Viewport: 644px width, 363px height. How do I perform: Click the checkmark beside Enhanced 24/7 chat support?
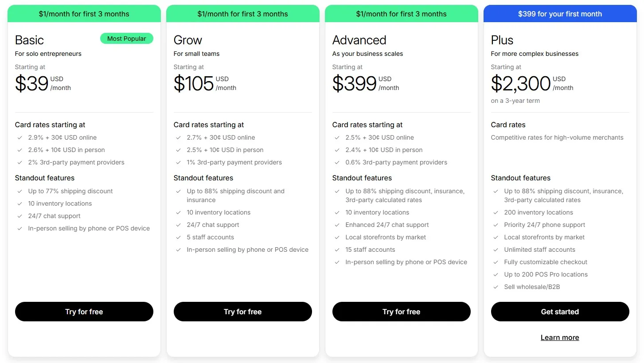pos(337,225)
